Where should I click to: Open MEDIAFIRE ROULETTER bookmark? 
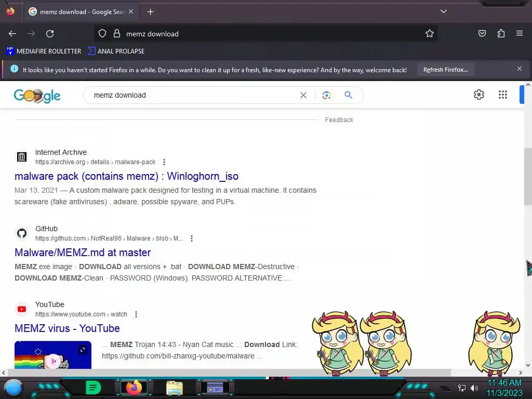(44, 51)
